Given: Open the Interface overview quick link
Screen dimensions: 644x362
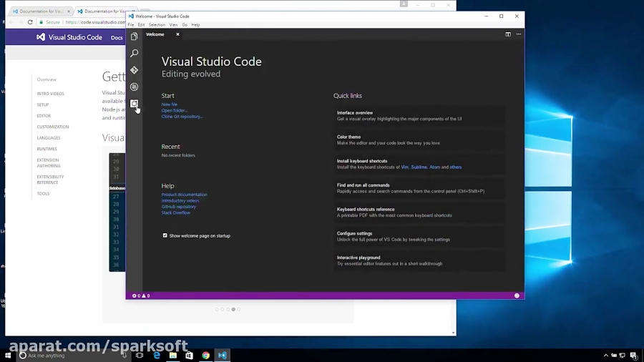Looking at the screenshot, I should (419, 116).
